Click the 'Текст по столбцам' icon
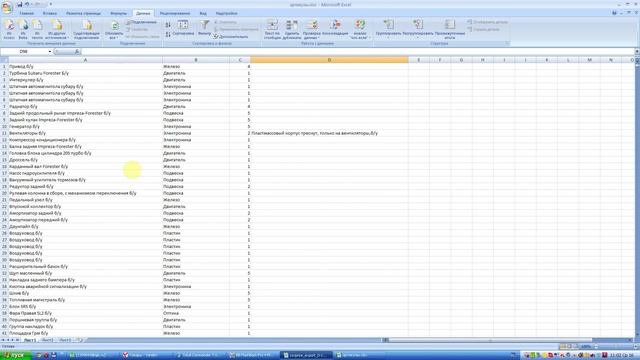This screenshot has width=640, height=360. (x=272, y=30)
